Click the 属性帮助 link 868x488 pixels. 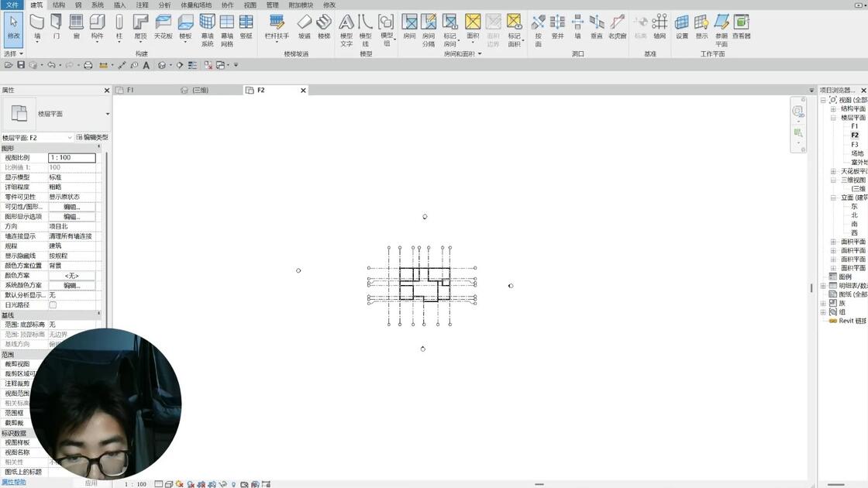coord(14,483)
